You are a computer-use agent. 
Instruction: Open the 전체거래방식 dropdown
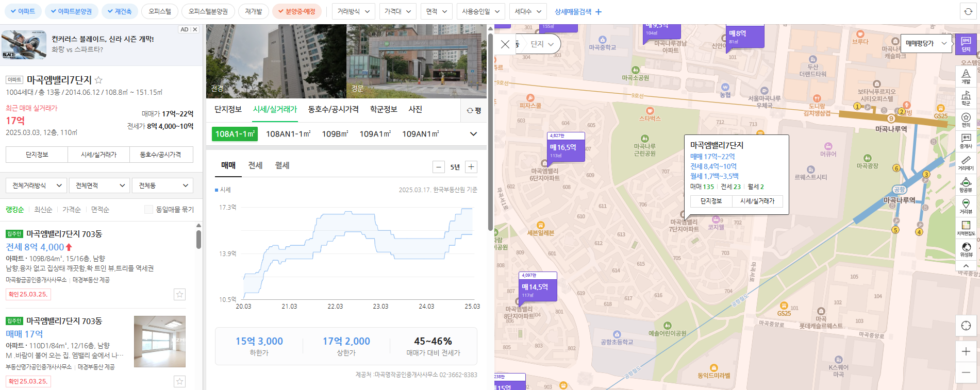point(37,185)
